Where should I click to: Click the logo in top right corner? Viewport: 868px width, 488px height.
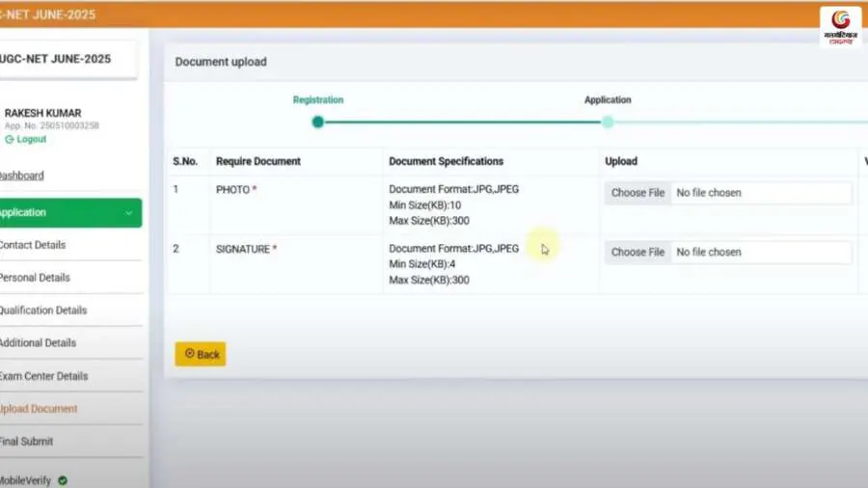tap(840, 27)
